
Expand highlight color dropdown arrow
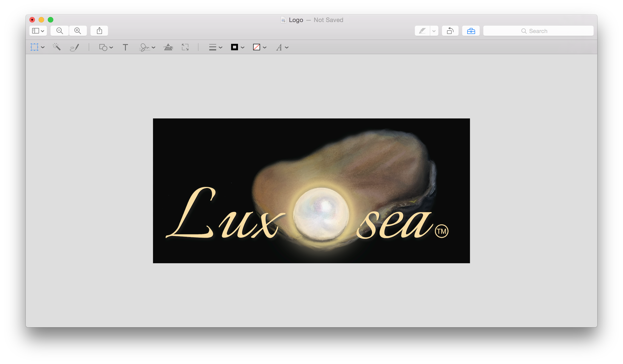(x=434, y=31)
